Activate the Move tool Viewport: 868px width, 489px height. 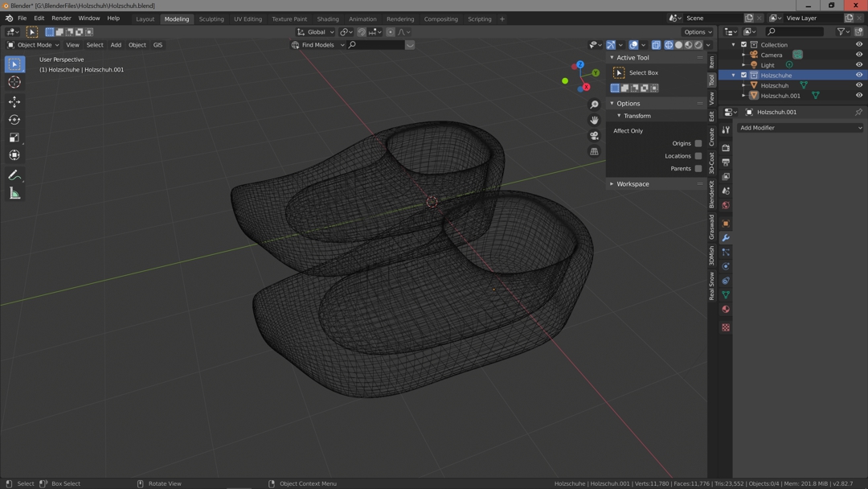tap(14, 102)
